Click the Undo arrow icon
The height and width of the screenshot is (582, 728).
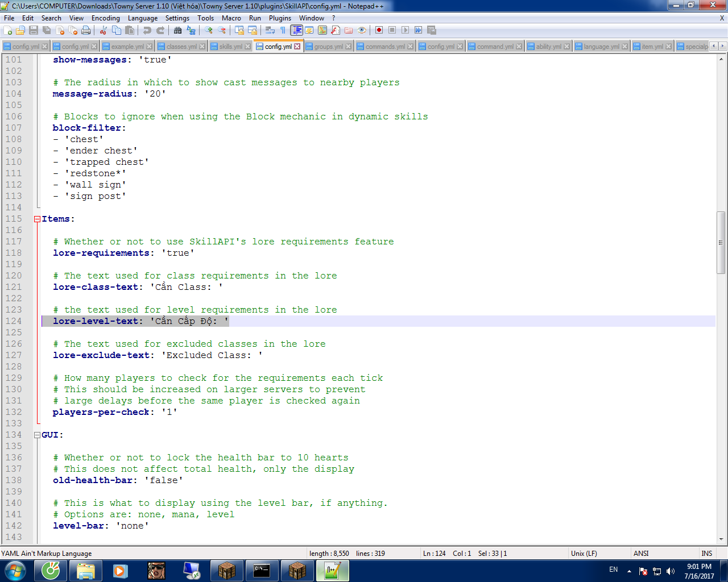147,30
